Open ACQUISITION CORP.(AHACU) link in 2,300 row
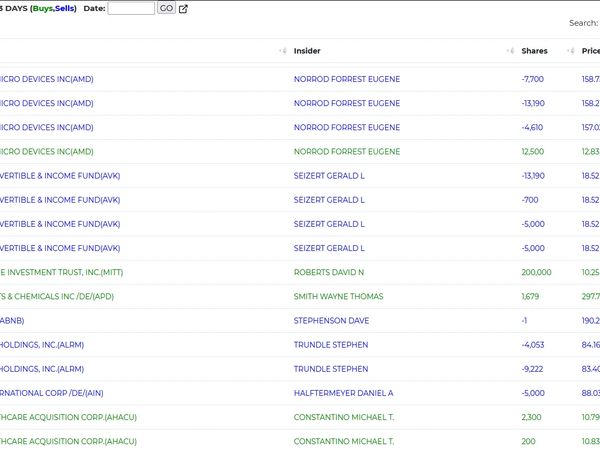Viewport: 600px width, 451px height. pyautogui.click(x=68, y=417)
